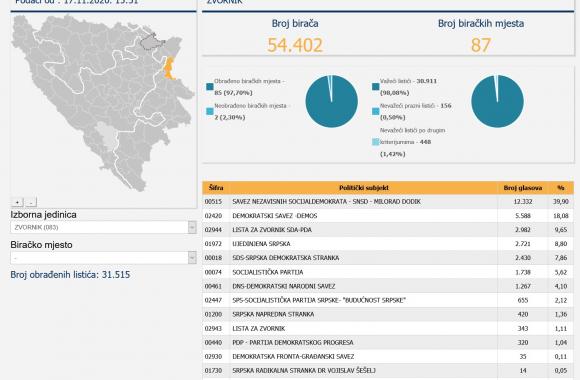Click code 00515 in the Šifra column
This screenshot has height=380, width=580.
(213, 202)
